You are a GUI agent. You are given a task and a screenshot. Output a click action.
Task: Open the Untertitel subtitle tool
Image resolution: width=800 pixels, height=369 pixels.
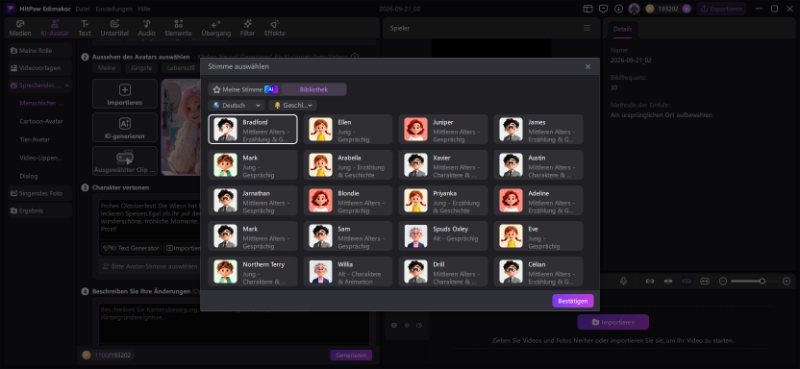click(114, 28)
